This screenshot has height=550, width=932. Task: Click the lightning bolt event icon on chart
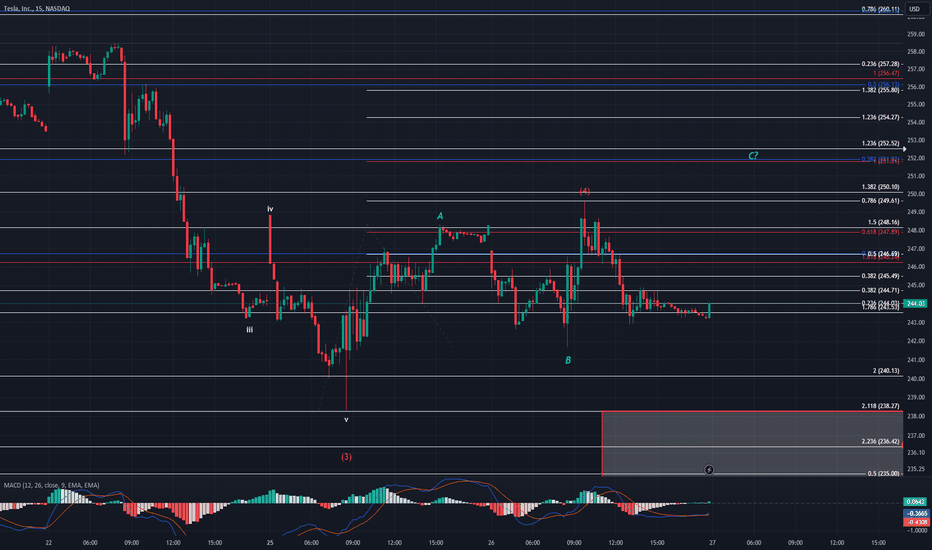pos(709,470)
